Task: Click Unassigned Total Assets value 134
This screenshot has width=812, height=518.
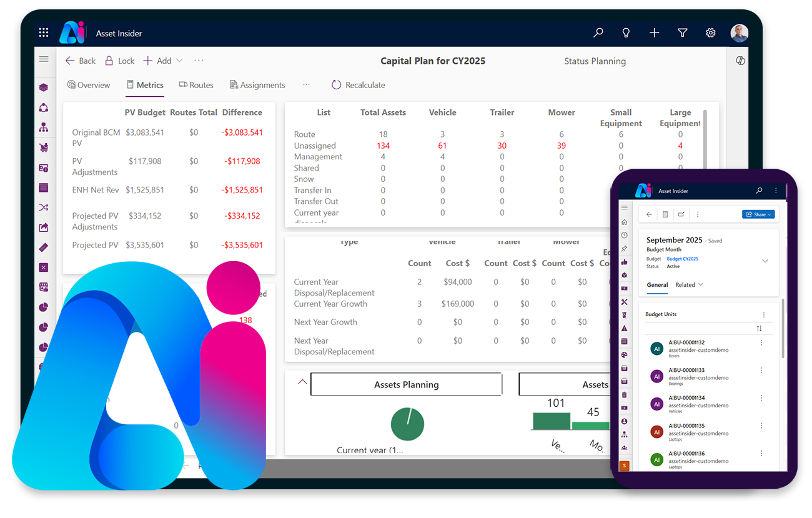Action: [383, 146]
